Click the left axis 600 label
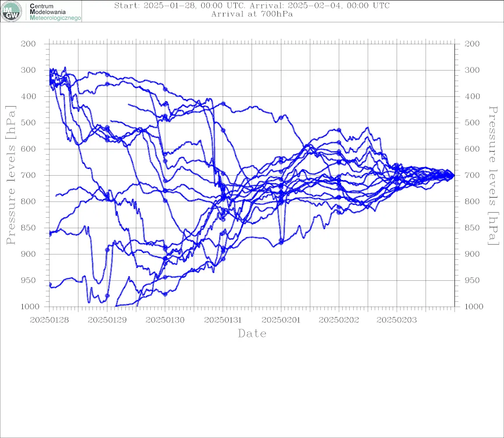Screen dimensions: 504x438 (x=28, y=149)
